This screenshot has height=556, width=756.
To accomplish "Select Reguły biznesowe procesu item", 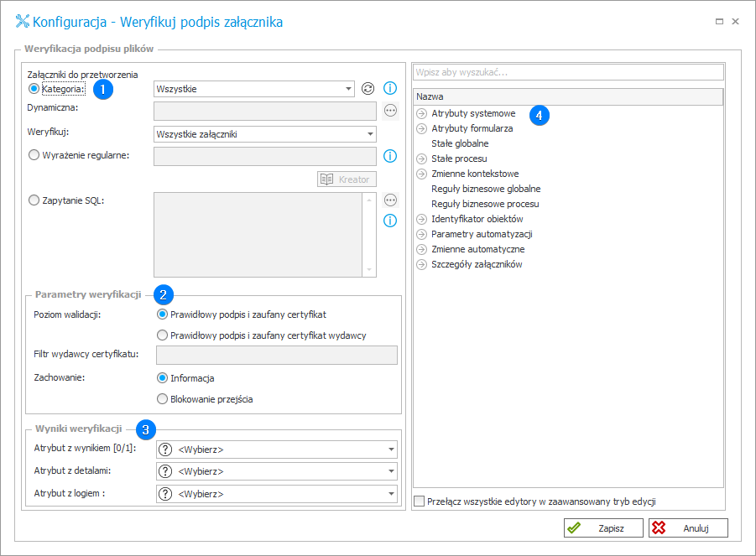I will 485,204.
